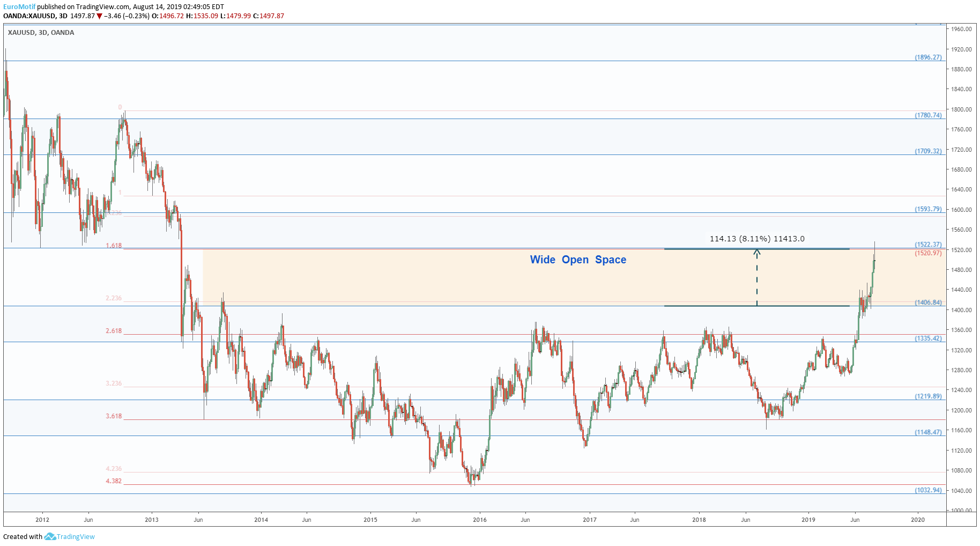
Task: Click the (1593.79) price level label
Action: point(928,209)
